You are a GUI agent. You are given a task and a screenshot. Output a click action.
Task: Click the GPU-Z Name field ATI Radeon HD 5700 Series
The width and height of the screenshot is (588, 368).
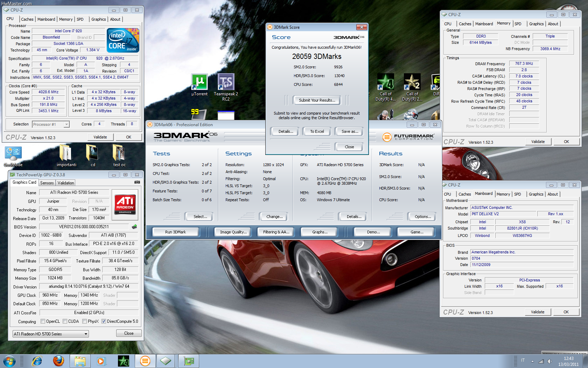pyautogui.click(x=74, y=192)
